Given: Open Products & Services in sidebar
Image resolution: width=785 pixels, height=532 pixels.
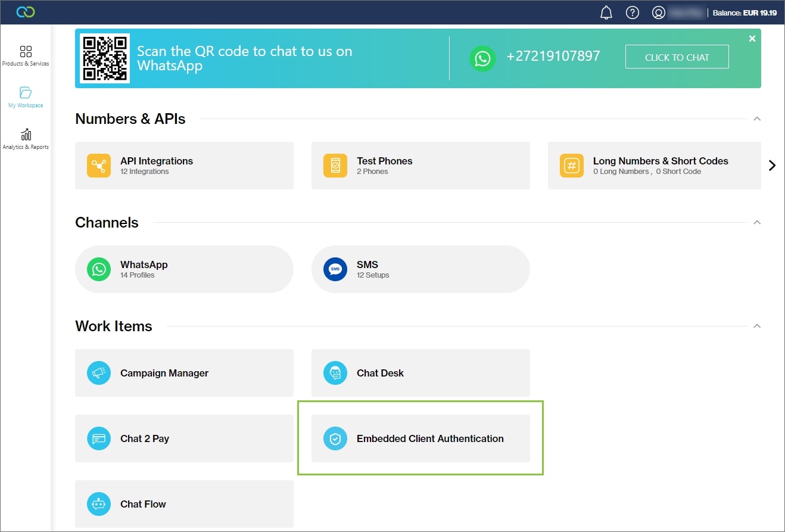Looking at the screenshot, I should [x=26, y=55].
